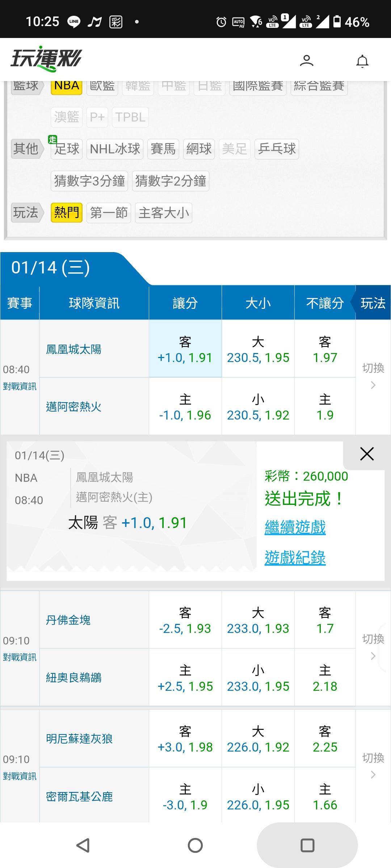This screenshot has height=868, width=391.
Task: Open recent apps square button
Action: tap(307, 846)
